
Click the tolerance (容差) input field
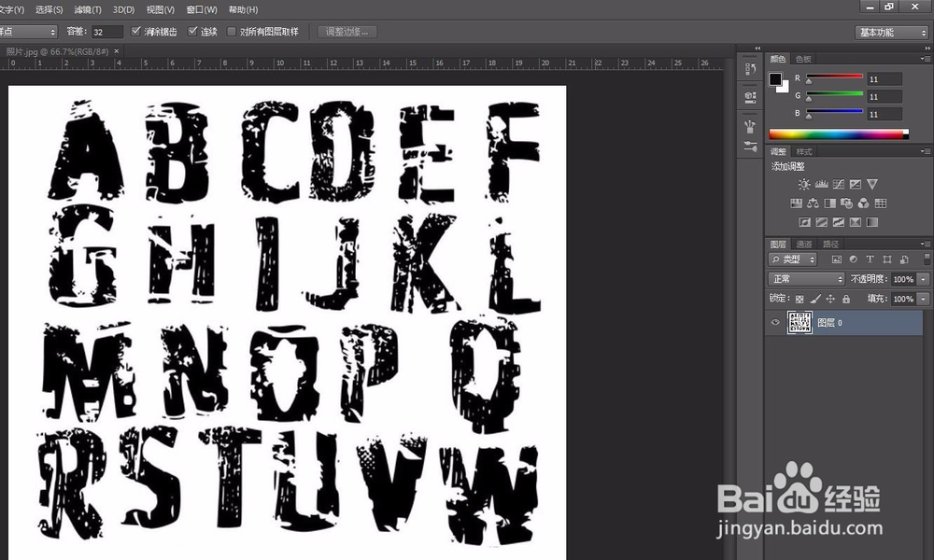click(106, 32)
